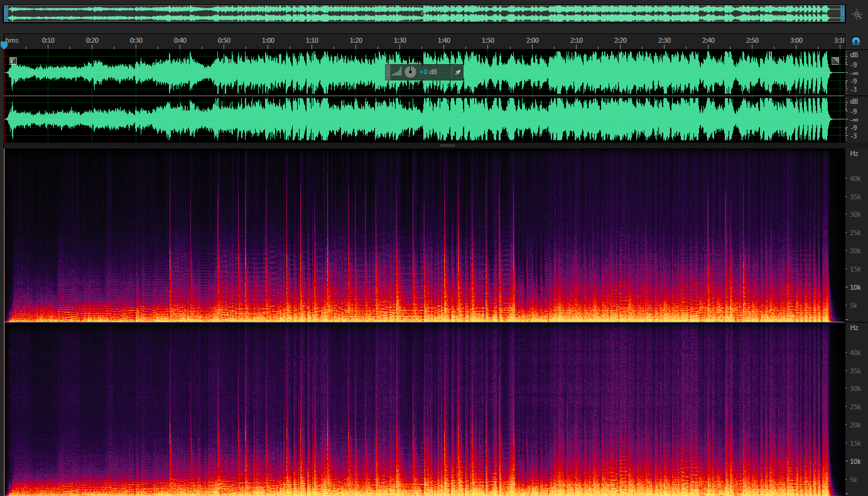This screenshot has height=496, width=868.
Task: Select the fade-out handle at clip end
Action: click(x=836, y=60)
